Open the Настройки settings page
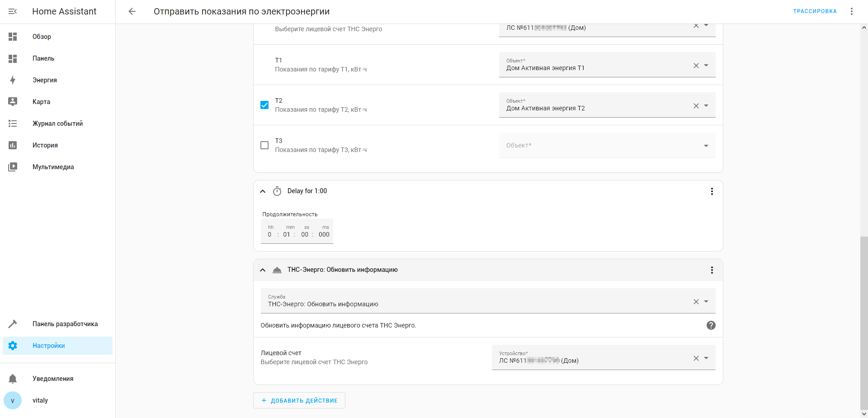Image resolution: width=868 pixels, height=418 pixels. point(57,346)
